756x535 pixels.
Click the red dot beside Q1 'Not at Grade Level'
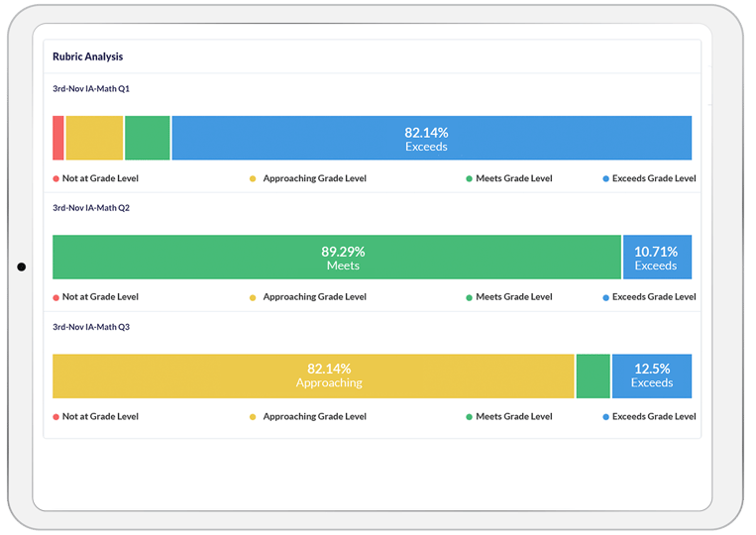(56, 179)
